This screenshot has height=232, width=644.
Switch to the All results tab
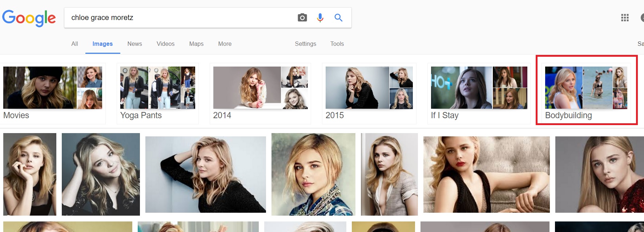coord(75,44)
